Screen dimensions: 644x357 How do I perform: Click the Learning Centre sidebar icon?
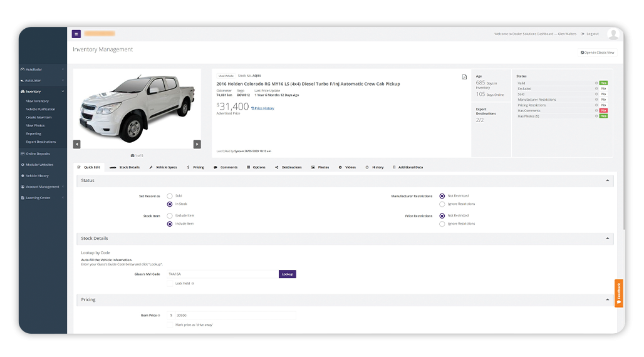(23, 198)
